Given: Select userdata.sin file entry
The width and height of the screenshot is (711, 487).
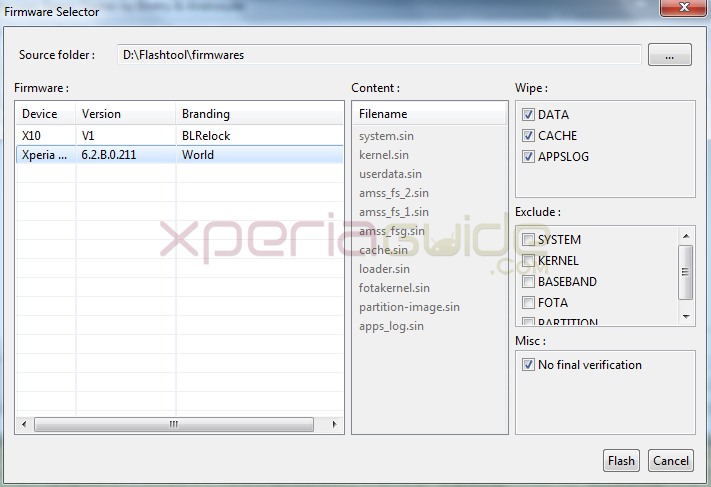Looking at the screenshot, I should click(390, 174).
